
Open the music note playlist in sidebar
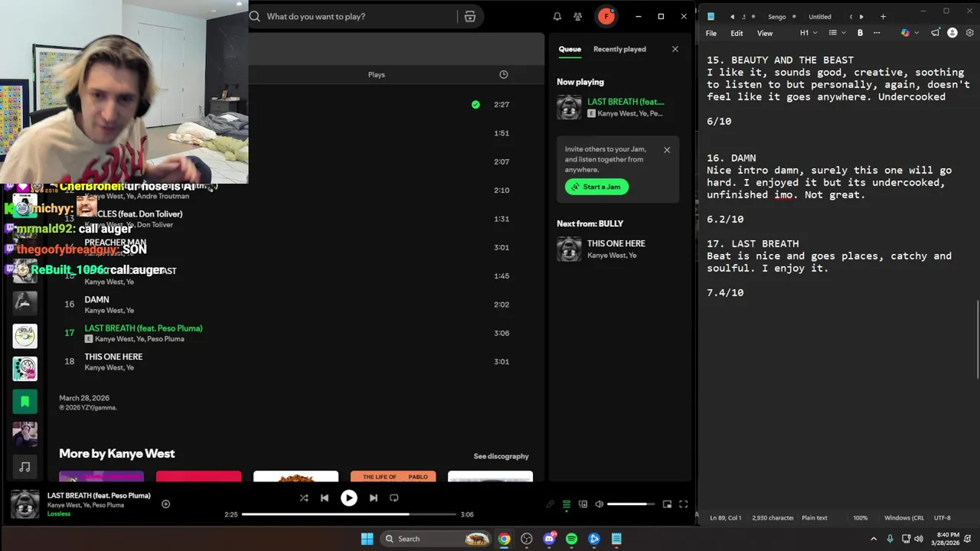click(24, 467)
